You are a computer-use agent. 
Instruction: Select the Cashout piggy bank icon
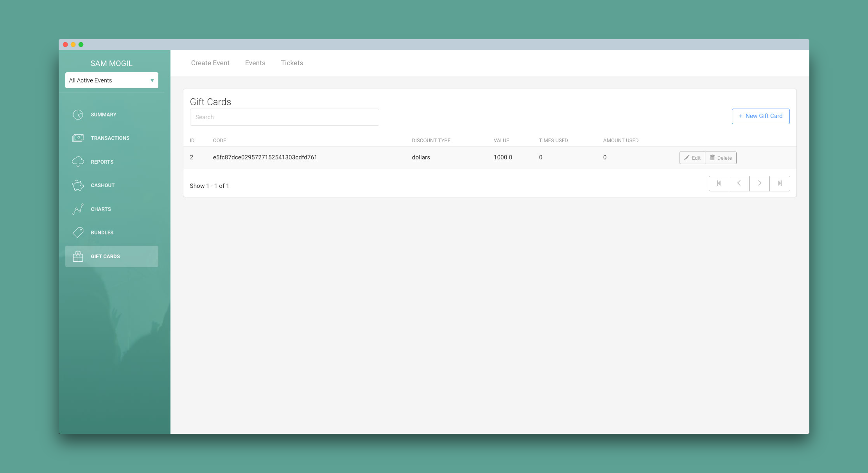click(78, 185)
